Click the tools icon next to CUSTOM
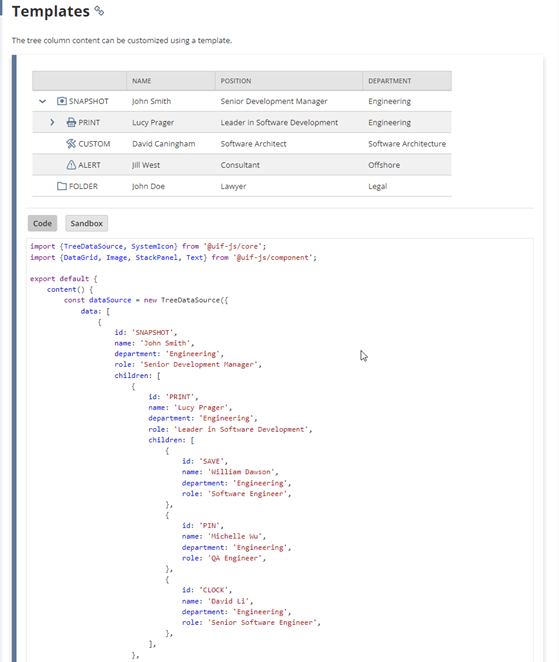 click(x=71, y=144)
